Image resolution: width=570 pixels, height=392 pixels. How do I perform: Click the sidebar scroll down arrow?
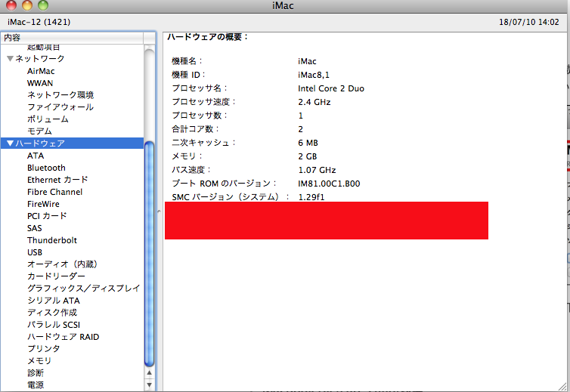pos(149,384)
